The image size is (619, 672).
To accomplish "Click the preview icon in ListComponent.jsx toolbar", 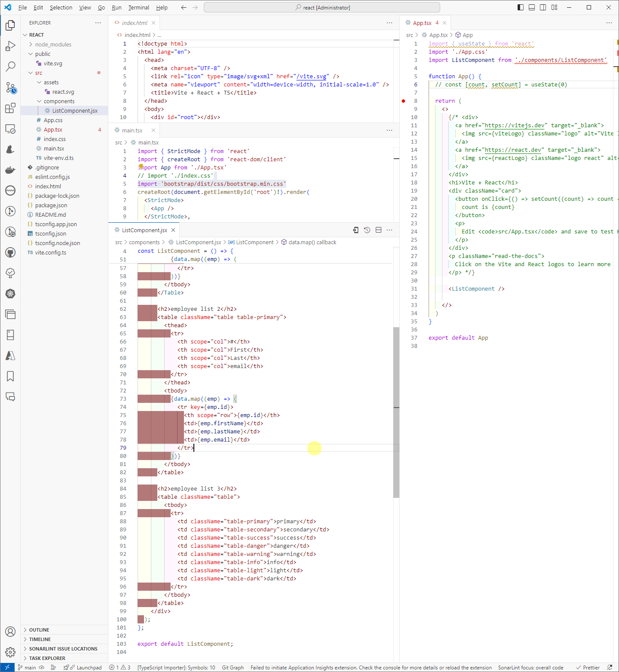I will pos(356,230).
